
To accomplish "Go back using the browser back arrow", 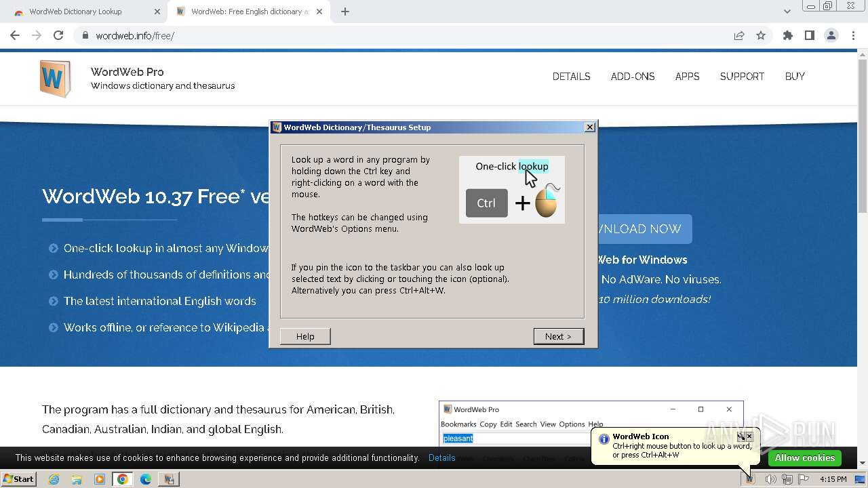I will [15, 35].
